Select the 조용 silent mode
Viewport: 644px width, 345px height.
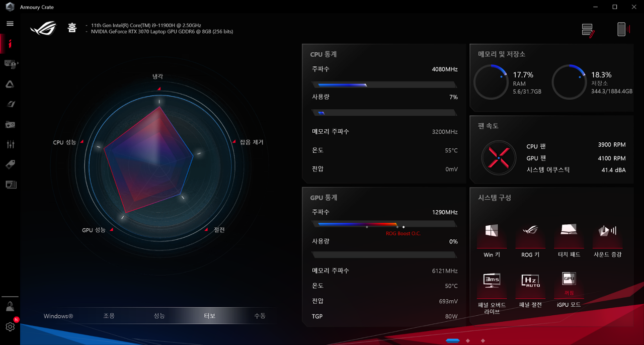click(109, 316)
